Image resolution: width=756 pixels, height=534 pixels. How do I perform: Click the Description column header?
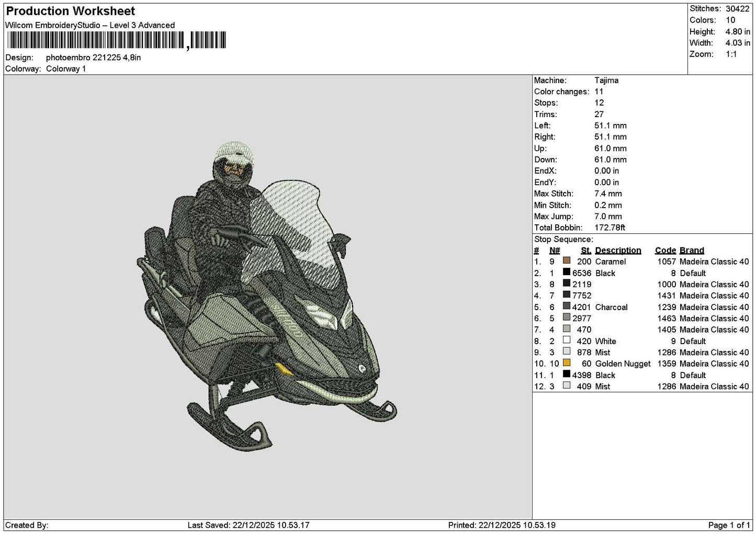coord(618,251)
